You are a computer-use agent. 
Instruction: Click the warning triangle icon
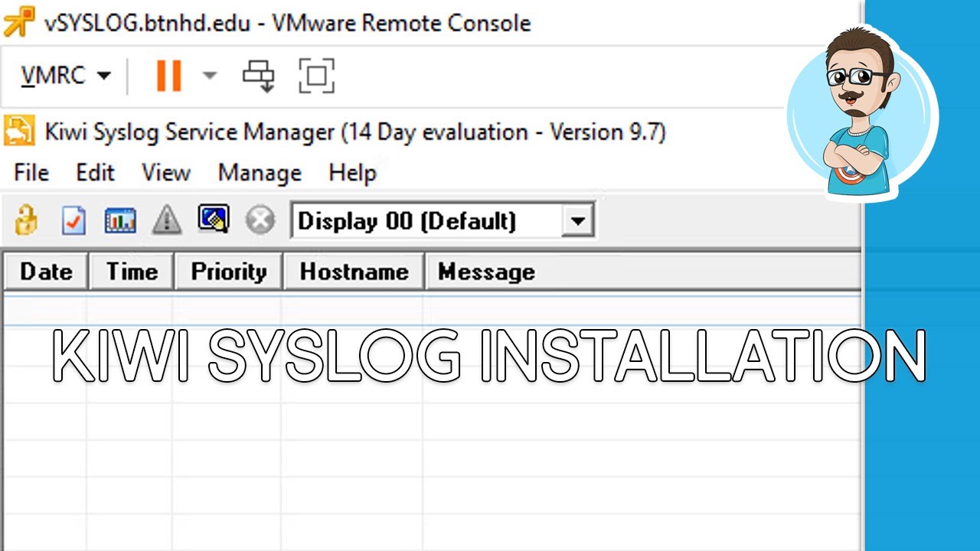167,221
